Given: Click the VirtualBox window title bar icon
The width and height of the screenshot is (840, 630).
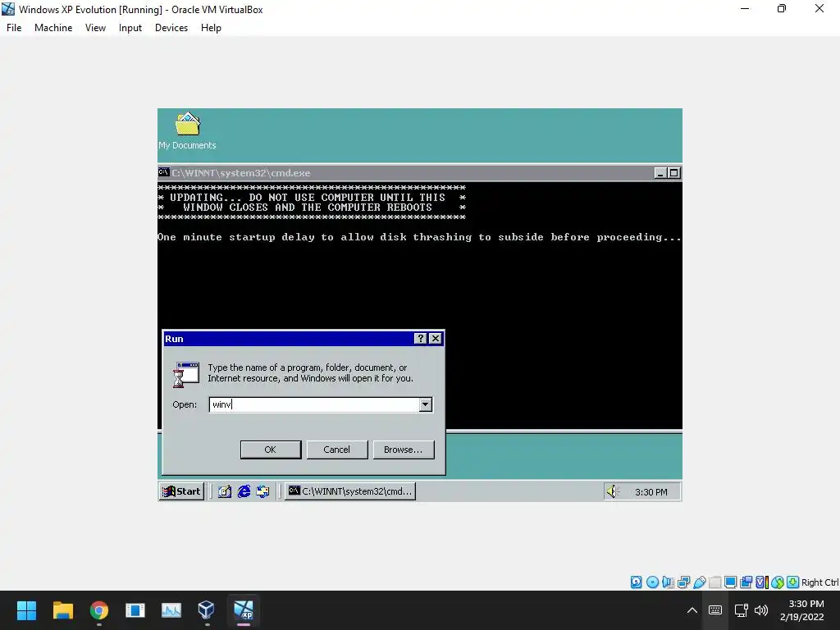Looking at the screenshot, I should coord(8,9).
